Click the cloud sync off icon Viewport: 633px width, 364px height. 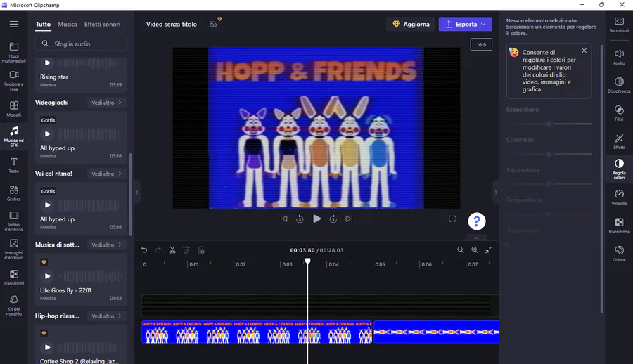pyautogui.click(x=213, y=24)
